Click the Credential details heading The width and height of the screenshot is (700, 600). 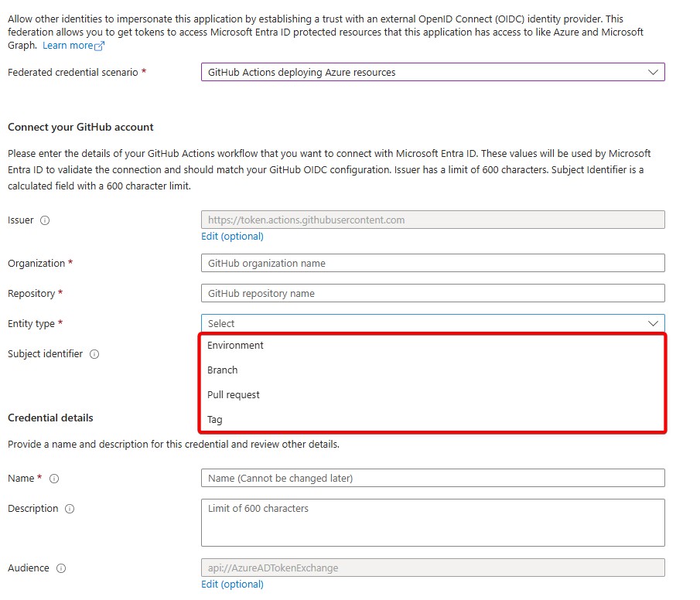point(50,418)
